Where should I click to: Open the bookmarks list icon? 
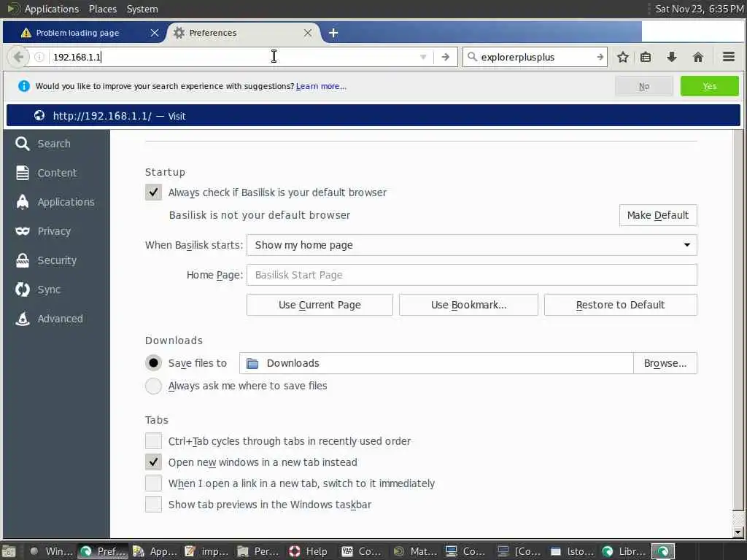tap(646, 57)
